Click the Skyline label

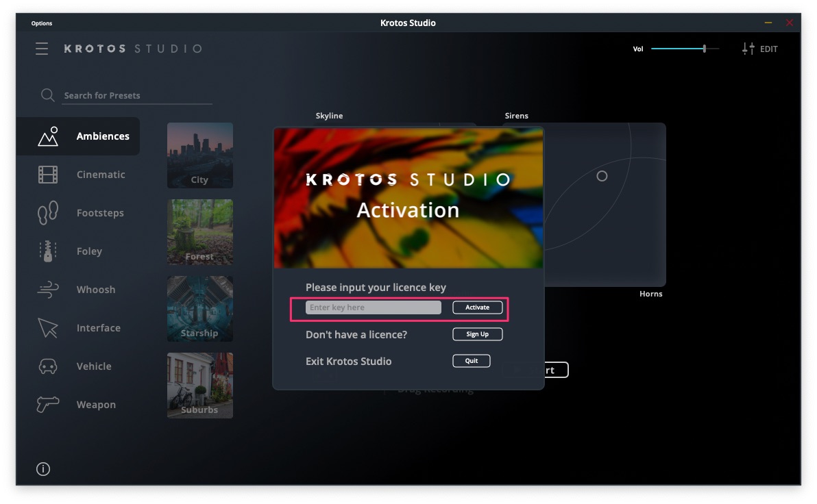(x=329, y=116)
